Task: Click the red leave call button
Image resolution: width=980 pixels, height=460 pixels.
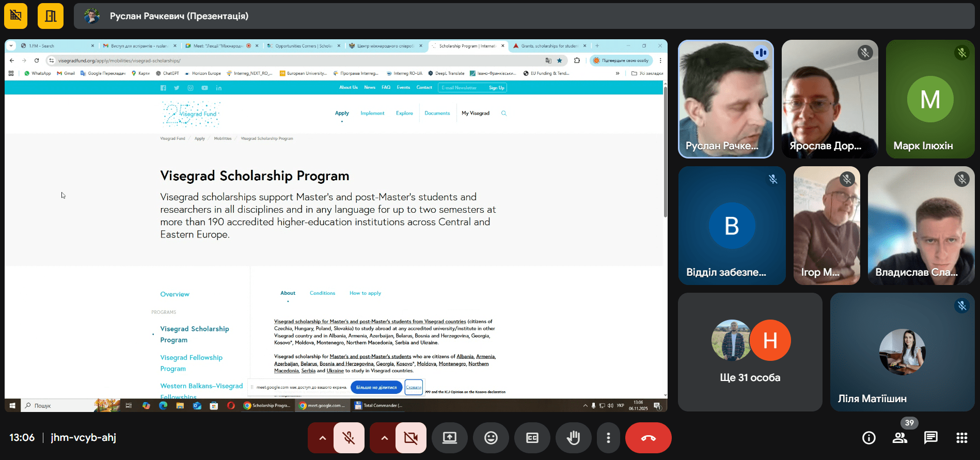Action: coord(648,438)
